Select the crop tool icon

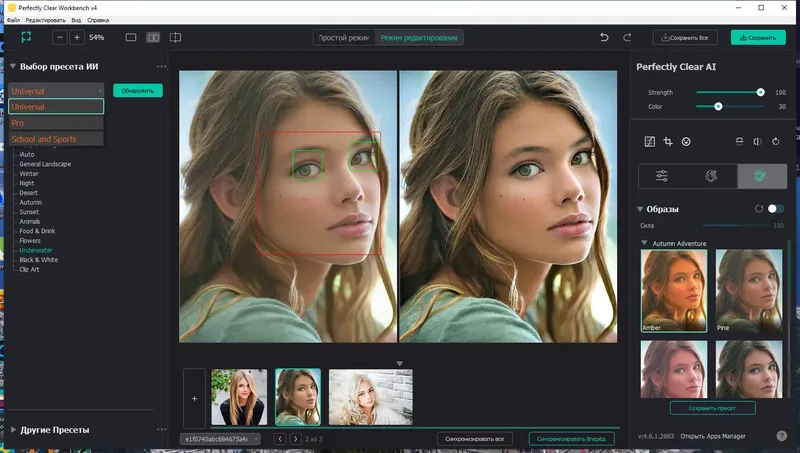click(x=667, y=142)
